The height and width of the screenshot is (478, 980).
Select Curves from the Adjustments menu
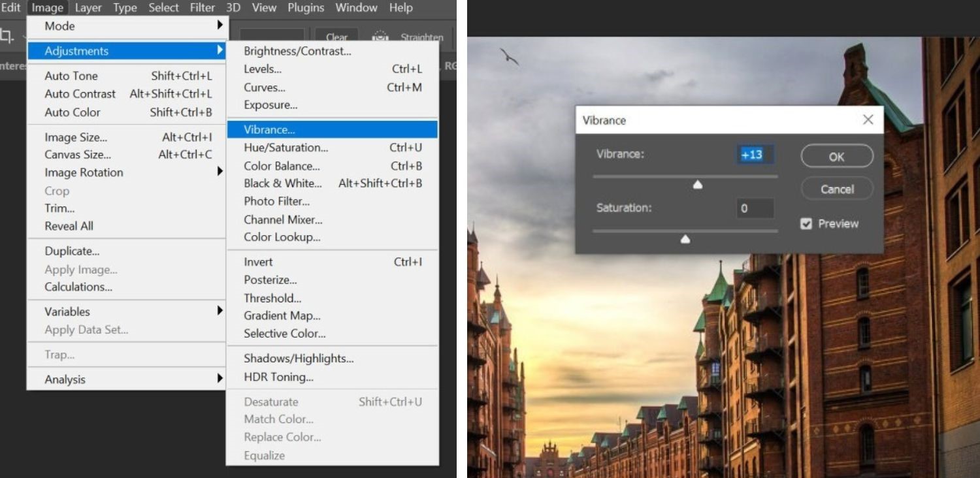point(264,87)
